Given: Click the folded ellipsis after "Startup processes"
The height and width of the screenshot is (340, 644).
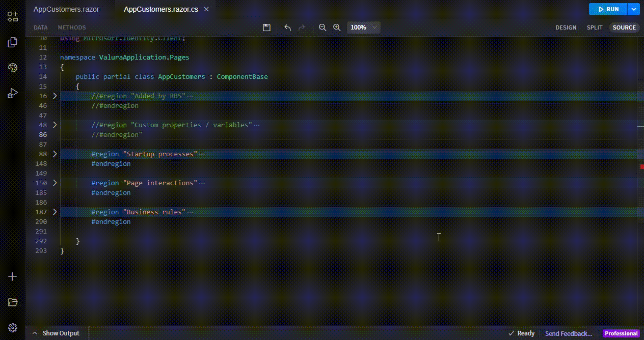Looking at the screenshot, I should tap(202, 154).
